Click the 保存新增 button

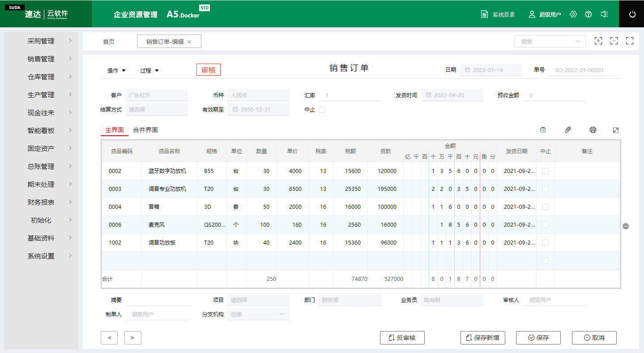click(483, 338)
